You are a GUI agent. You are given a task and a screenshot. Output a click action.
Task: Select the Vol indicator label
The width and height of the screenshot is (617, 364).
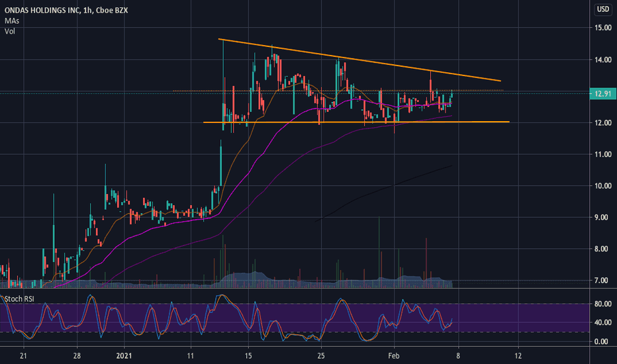click(x=10, y=32)
